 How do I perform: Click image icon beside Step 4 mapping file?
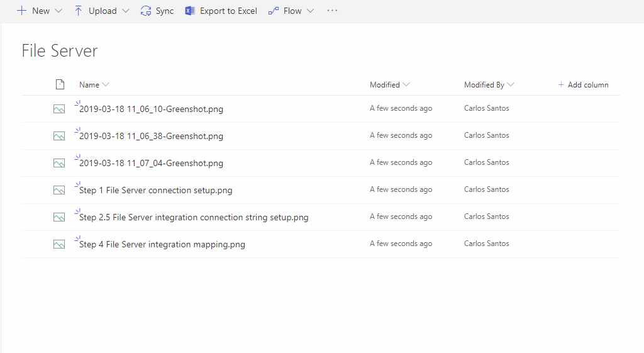tap(59, 244)
